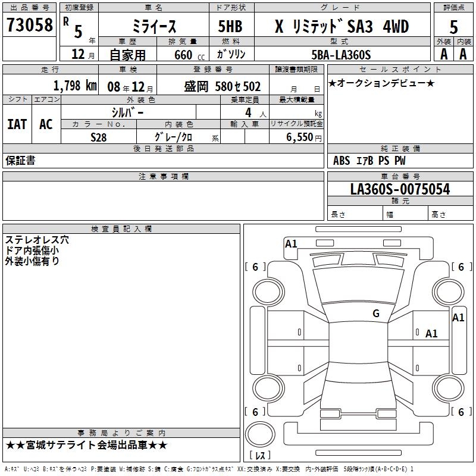Select registration number 盛岡 580せ502
Image resolution: width=476 pixels, height=476 pixels.
pos(222,86)
